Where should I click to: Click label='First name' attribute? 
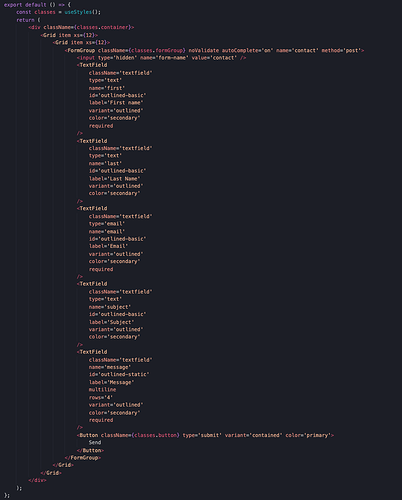tap(116, 103)
